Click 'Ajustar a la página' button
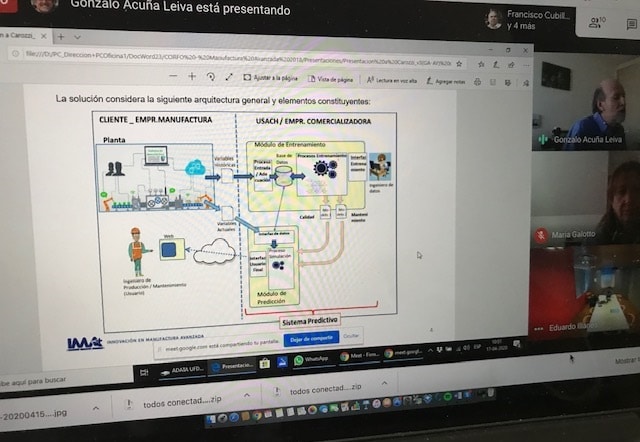Screen dimensions: 640x442 (x=271, y=78)
